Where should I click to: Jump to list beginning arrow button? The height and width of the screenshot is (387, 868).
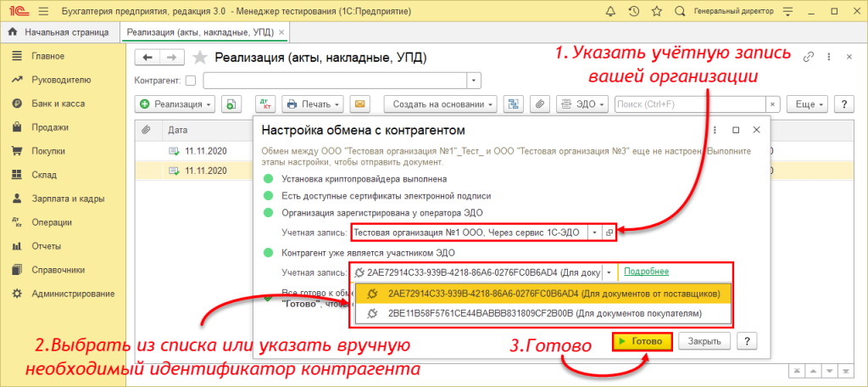pyautogui.click(x=796, y=370)
